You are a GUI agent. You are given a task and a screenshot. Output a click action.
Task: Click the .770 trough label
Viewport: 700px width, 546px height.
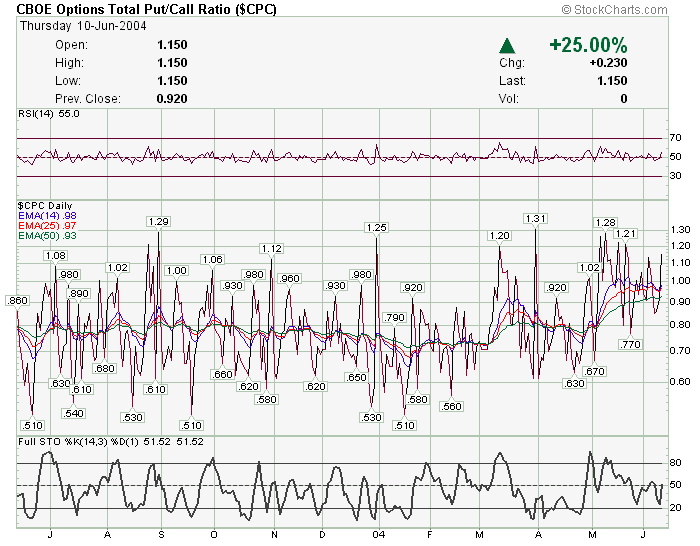pyautogui.click(x=630, y=345)
